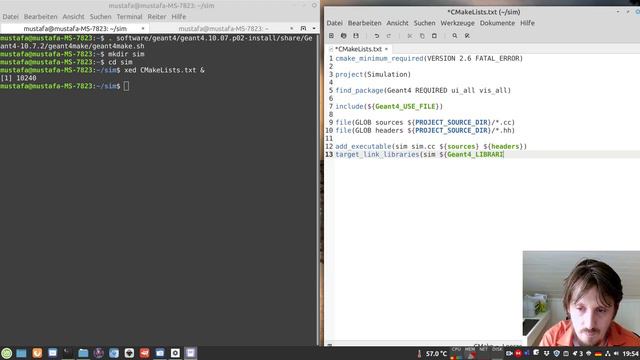Click the CPU monitor graph in panel
This screenshot has width=640, height=360.
click(x=456, y=353)
